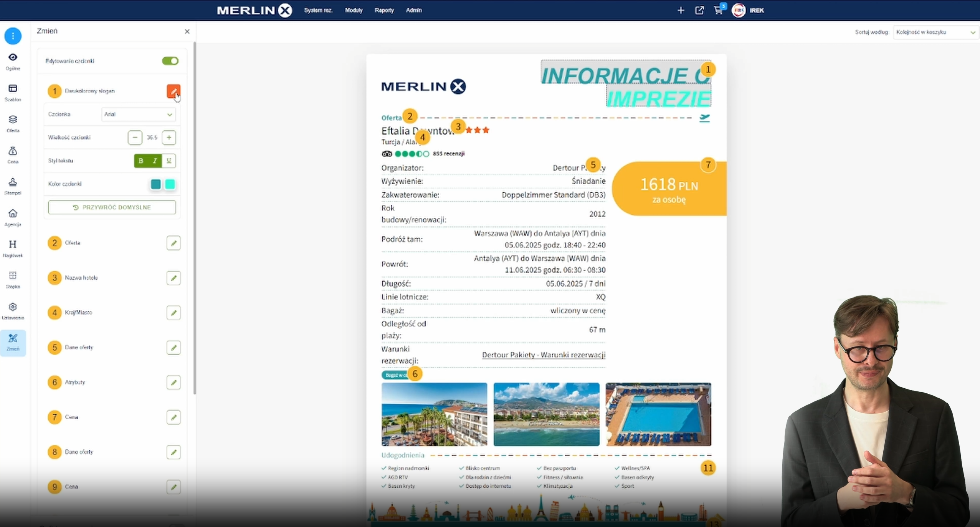
Task: Click the hotel beachfront building photo
Action: coord(434,414)
